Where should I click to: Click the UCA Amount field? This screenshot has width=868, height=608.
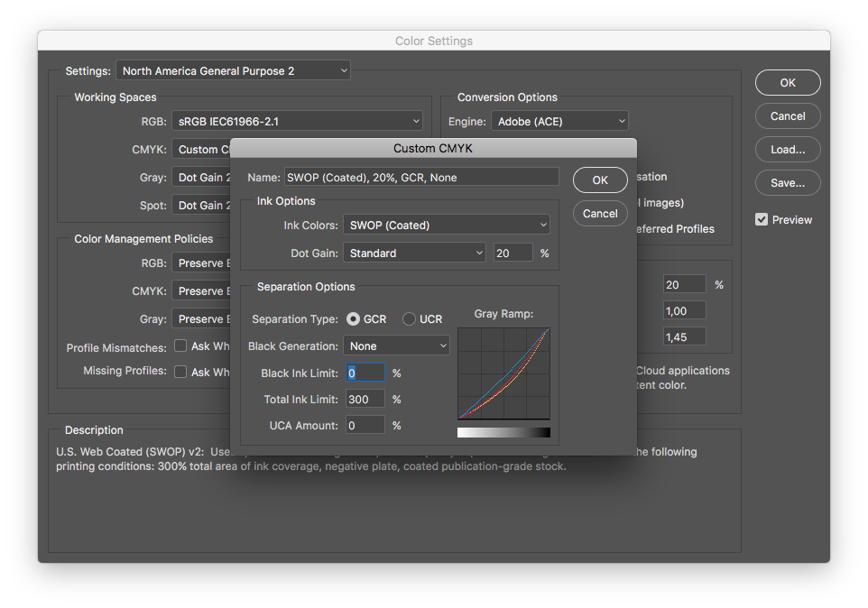point(365,425)
